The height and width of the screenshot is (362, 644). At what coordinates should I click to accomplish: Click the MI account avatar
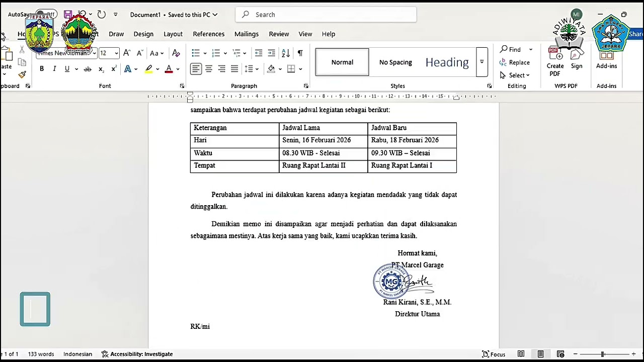pos(577,15)
